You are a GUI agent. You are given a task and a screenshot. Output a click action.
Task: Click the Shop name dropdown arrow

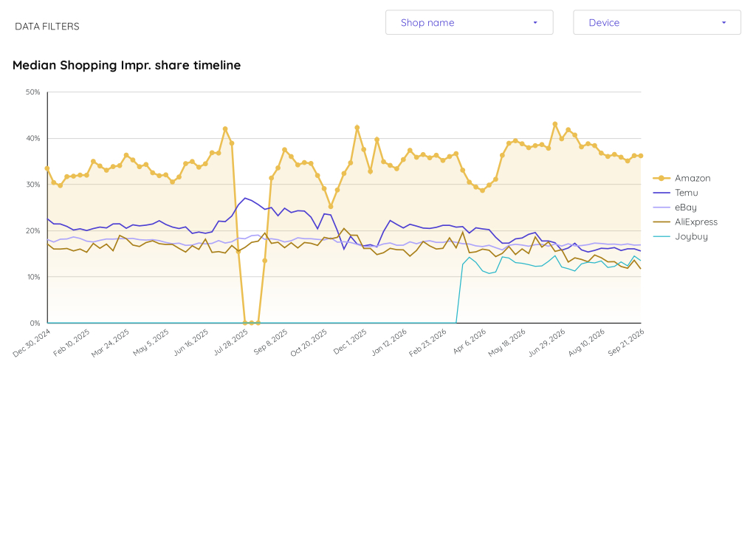point(535,23)
